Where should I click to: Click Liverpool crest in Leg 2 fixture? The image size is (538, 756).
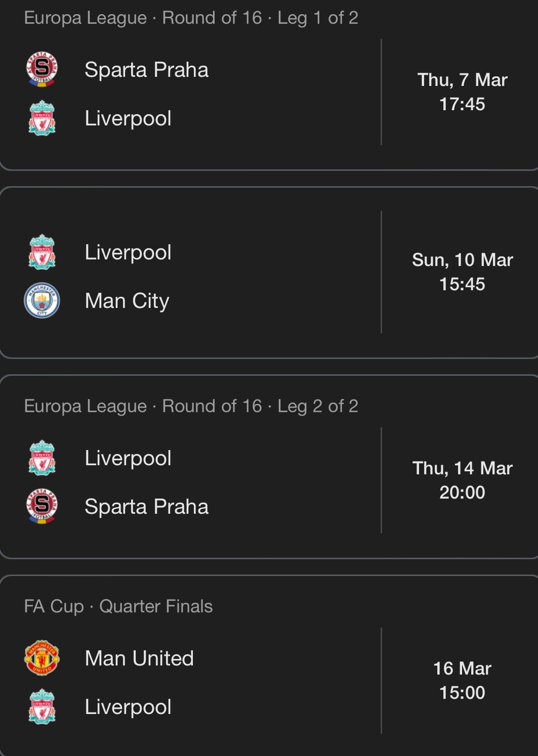click(42, 458)
